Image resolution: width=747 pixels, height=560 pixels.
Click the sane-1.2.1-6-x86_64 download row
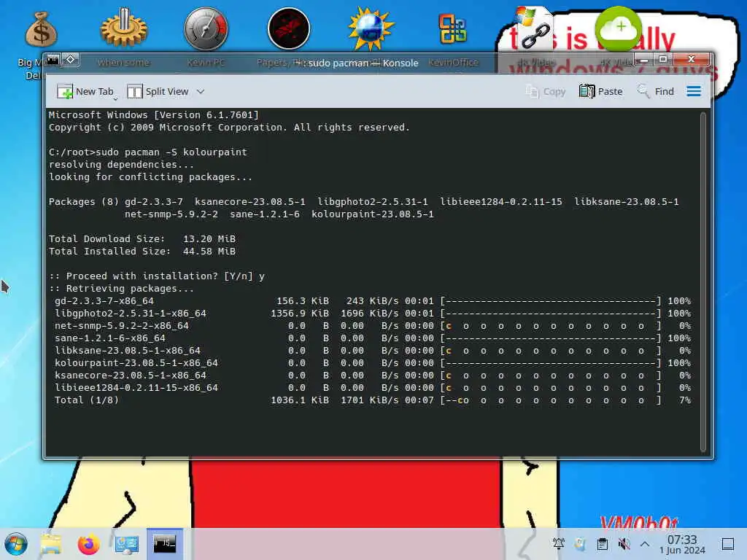click(373, 338)
